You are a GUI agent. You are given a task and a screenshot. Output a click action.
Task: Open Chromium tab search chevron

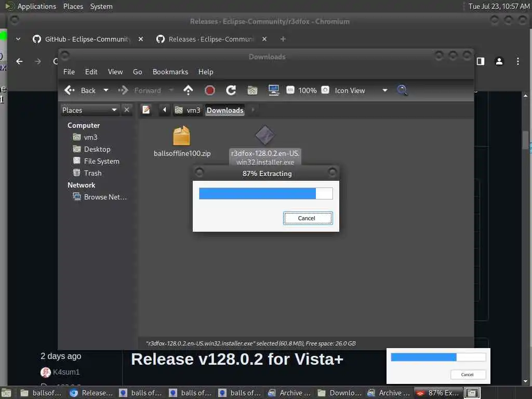tap(18, 39)
